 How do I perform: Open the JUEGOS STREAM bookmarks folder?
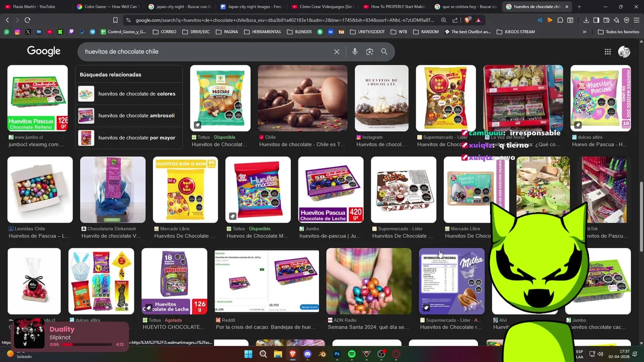tap(516, 32)
